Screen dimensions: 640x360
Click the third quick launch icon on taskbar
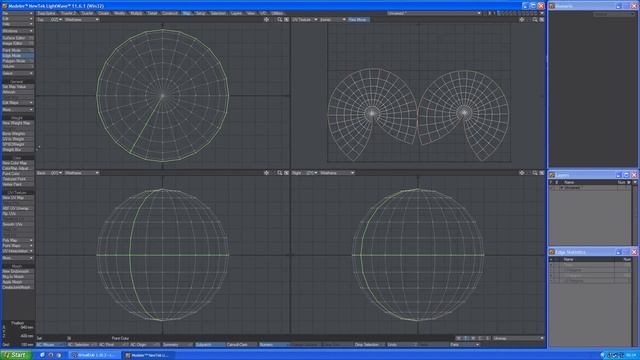(x=59, y=355)
